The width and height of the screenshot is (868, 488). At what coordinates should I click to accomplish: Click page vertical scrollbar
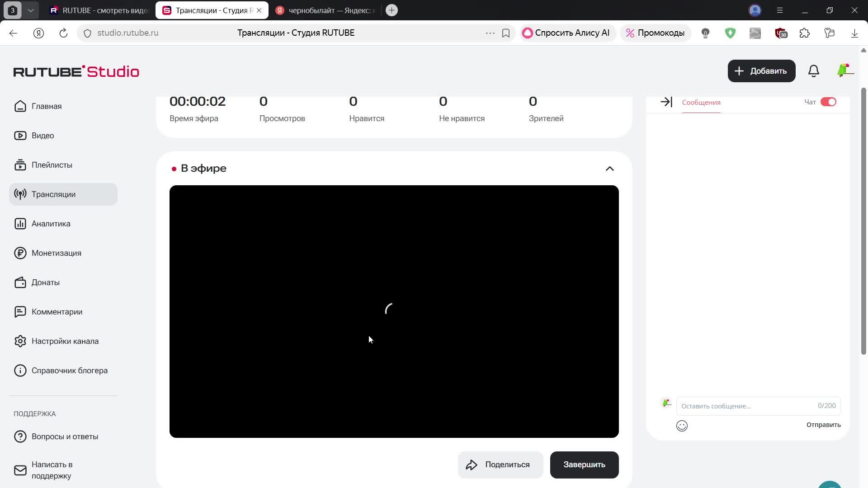point(863,221)
